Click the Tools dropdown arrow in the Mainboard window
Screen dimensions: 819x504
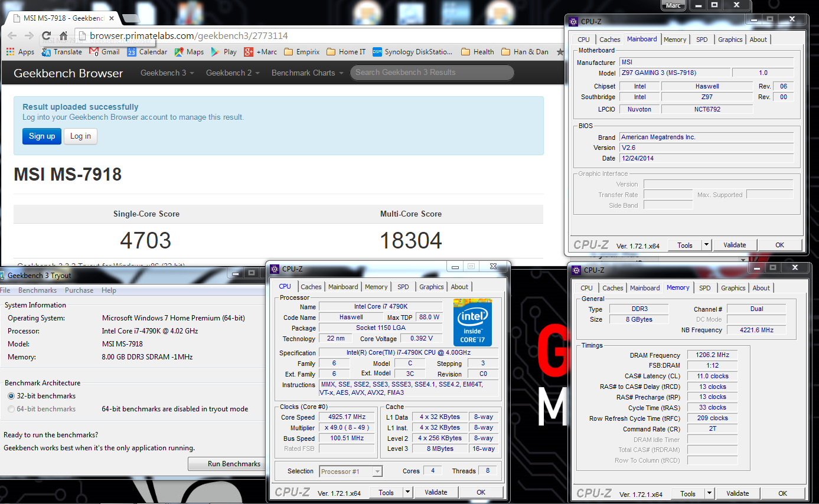click(706, 245)
